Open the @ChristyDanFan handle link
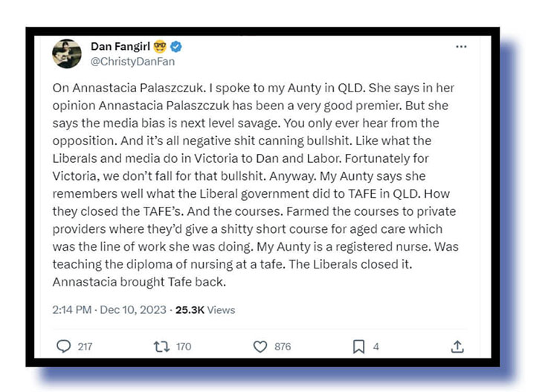 132,61
